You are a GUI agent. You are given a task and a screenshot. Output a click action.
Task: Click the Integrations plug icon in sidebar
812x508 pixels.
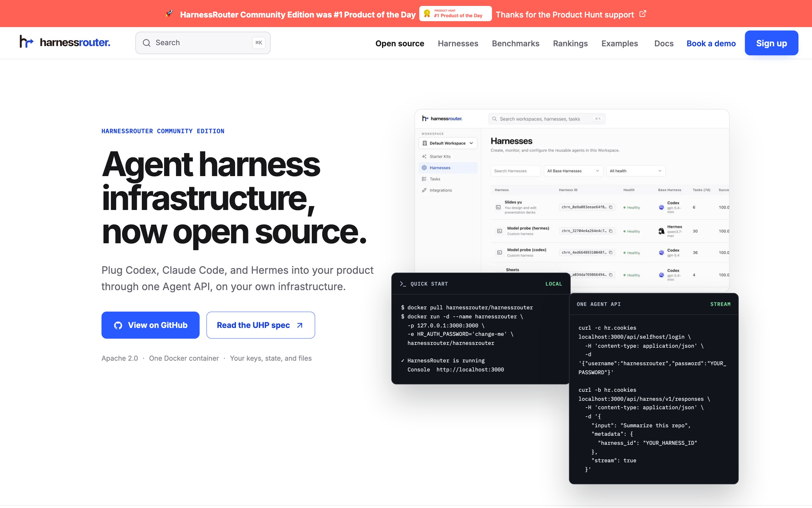pyautogui.click(x=424, y=190)
